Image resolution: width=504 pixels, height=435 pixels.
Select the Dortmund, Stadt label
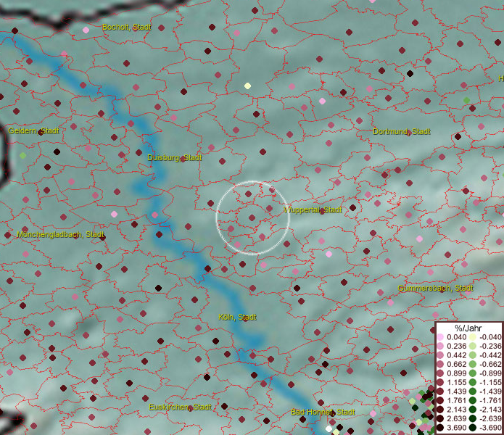[x=402, y=131]
